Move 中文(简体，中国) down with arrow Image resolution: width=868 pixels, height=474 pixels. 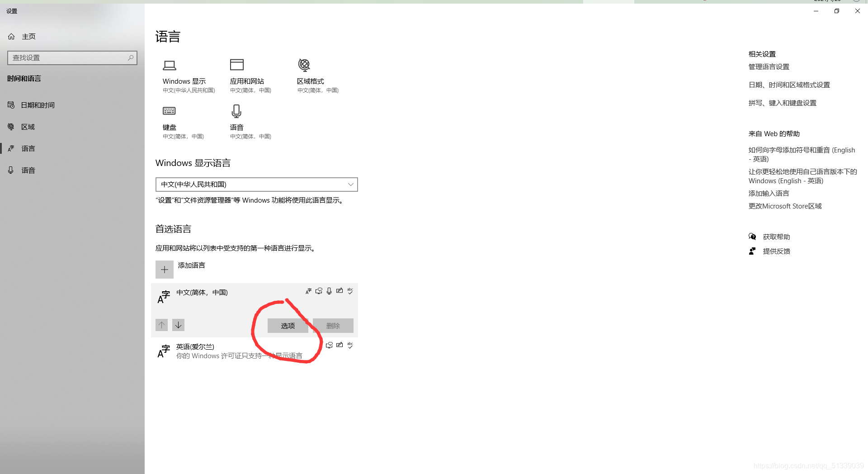tap(179, 325)
